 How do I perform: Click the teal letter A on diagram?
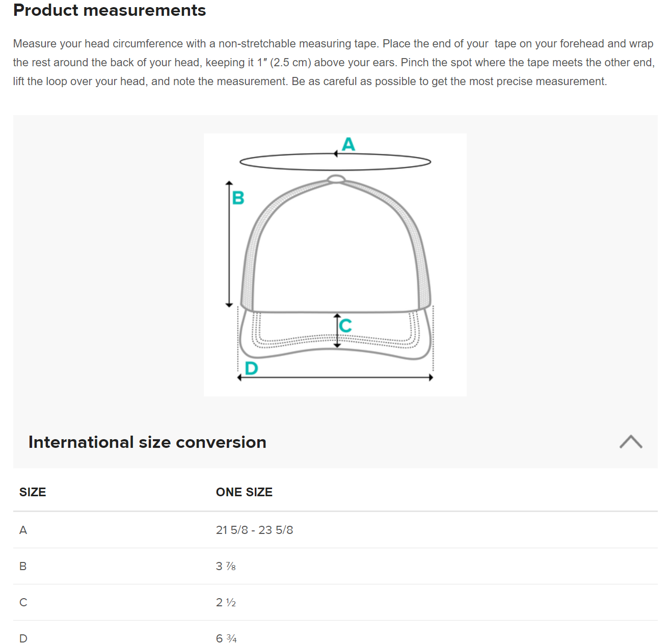(x=349, y=144)
